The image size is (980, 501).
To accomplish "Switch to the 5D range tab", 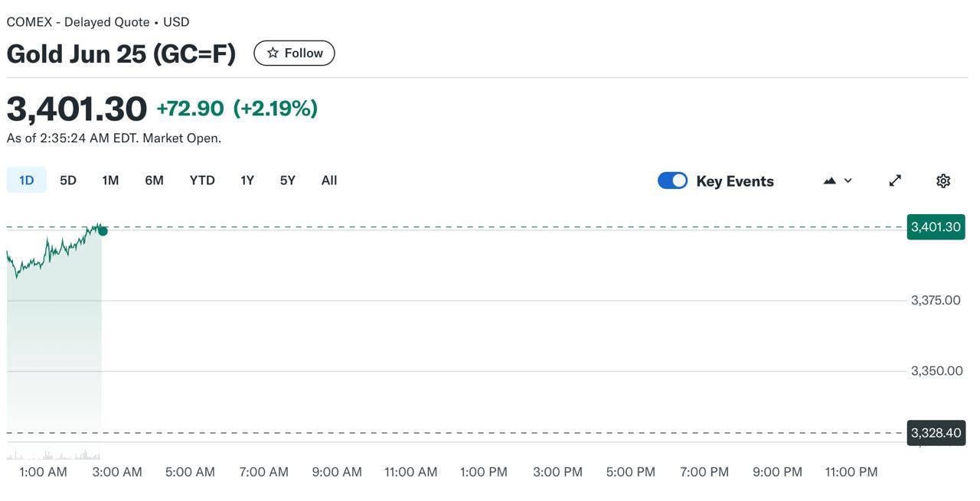I will click(x=68, y=181).
